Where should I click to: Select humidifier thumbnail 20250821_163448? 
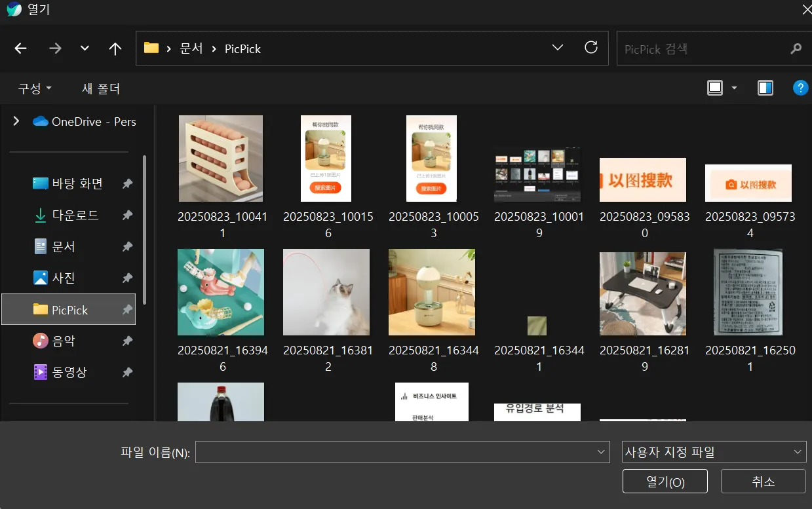[x=432, y=292]
